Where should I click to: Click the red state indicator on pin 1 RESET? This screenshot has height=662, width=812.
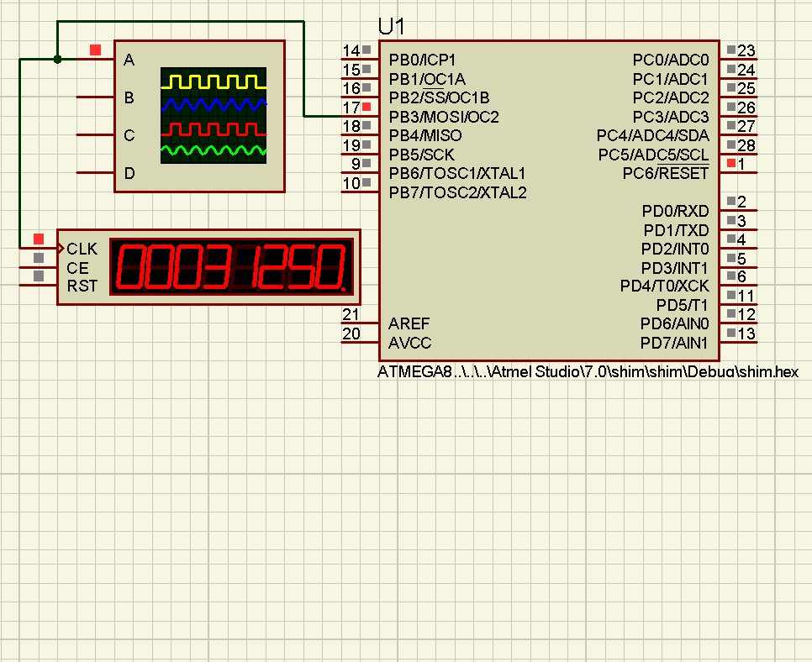pos(731,163)
